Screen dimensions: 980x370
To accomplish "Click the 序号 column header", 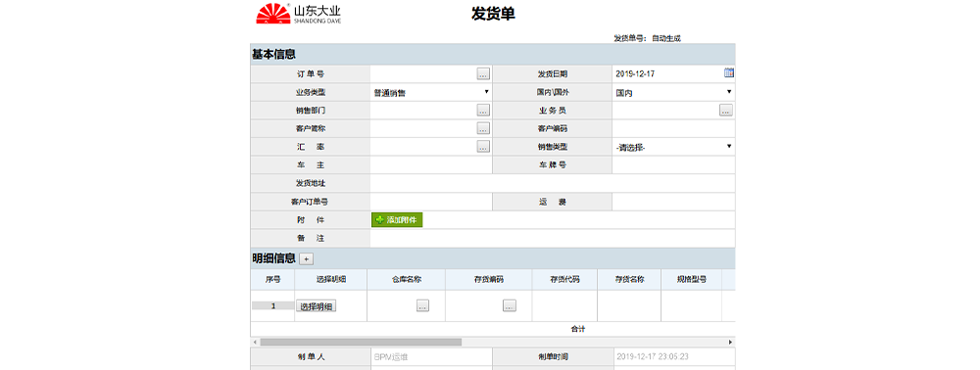I will pos(272,280).
